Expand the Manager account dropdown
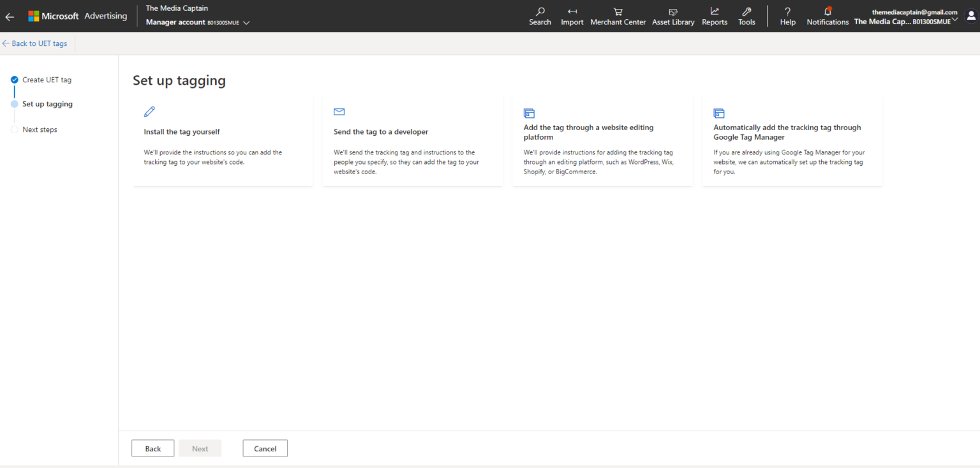This screenshot has height=468, width=980. (196, 21)
